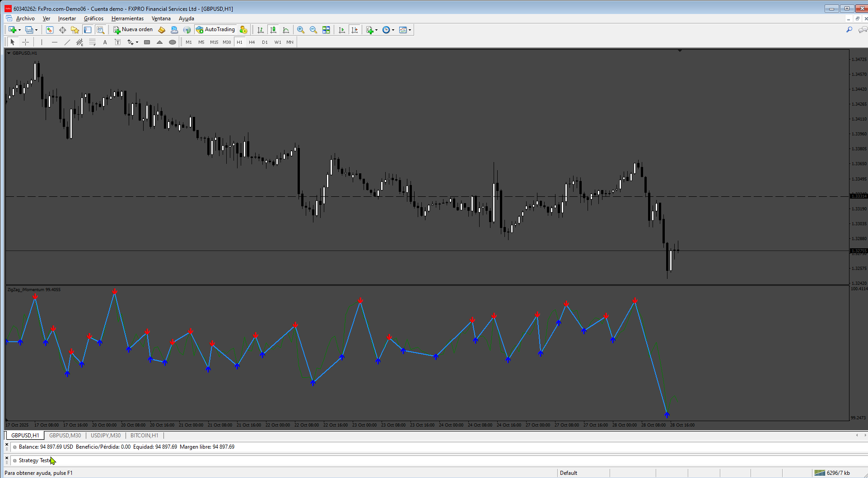Draw a horizontal line on chart

tap(54, 42)
